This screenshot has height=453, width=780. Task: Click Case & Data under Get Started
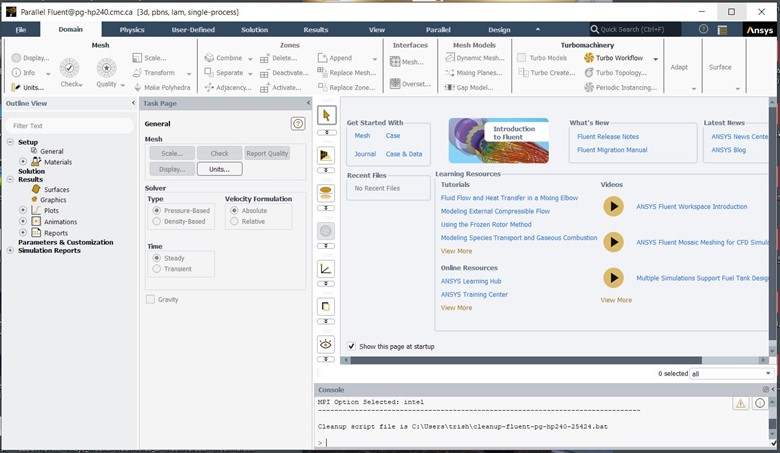point(404,154)
